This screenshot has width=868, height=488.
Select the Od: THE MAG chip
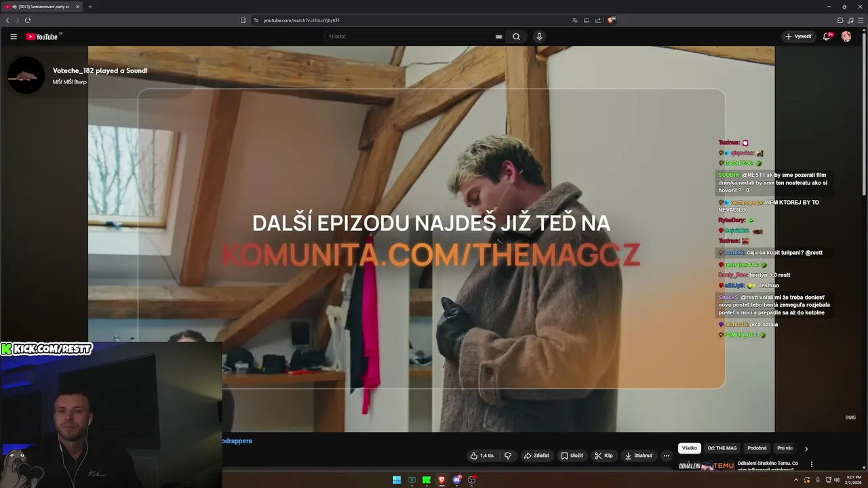coord(722,448)
